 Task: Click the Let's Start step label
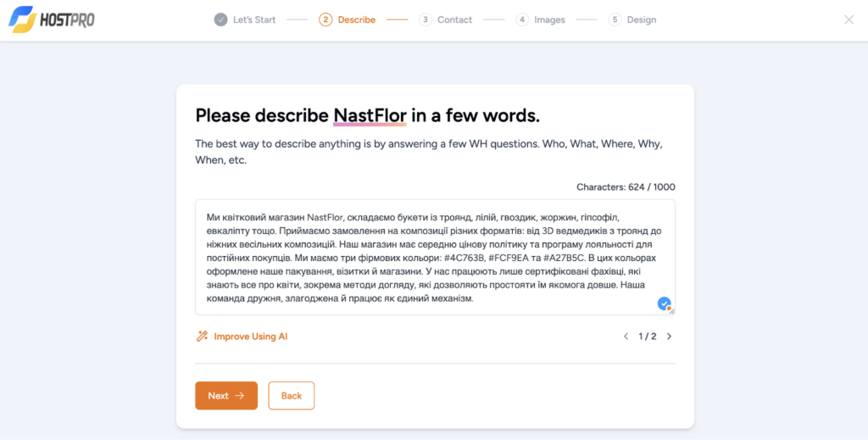pos(254,20)
